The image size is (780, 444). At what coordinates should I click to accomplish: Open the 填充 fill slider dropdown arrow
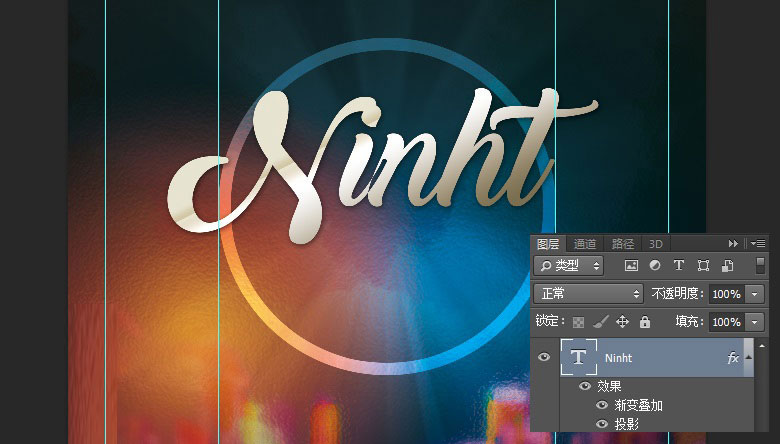[754, 322]
